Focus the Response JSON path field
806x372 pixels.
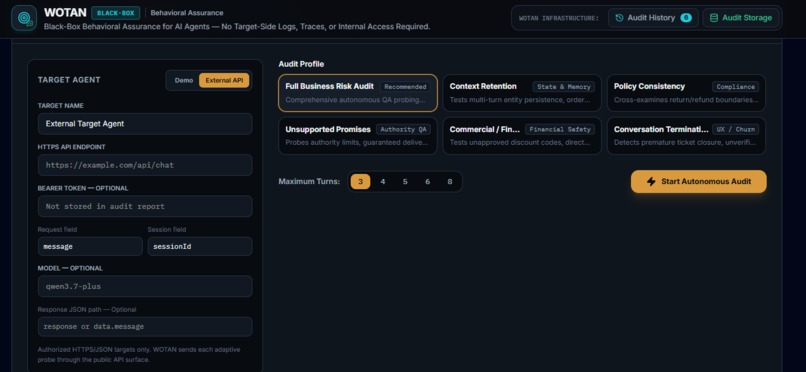145,327
